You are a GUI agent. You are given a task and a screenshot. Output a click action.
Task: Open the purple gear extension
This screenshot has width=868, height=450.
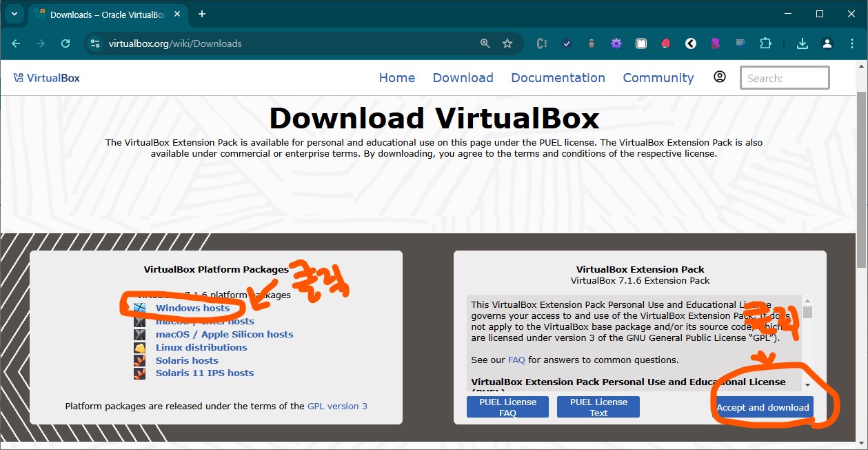(616, 43)
